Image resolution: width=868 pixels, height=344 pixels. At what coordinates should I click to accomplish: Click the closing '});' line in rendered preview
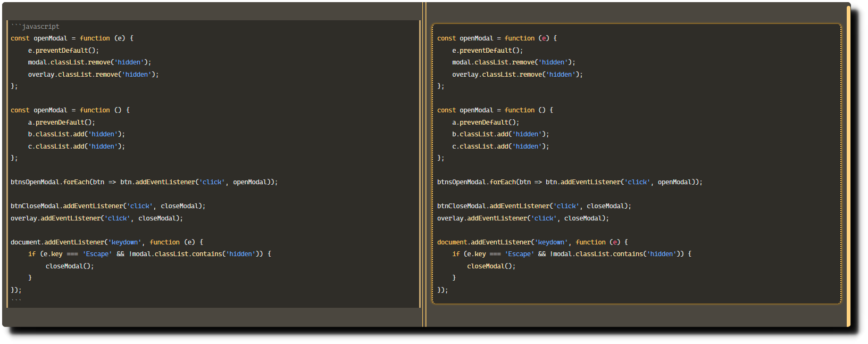[443, 290]
